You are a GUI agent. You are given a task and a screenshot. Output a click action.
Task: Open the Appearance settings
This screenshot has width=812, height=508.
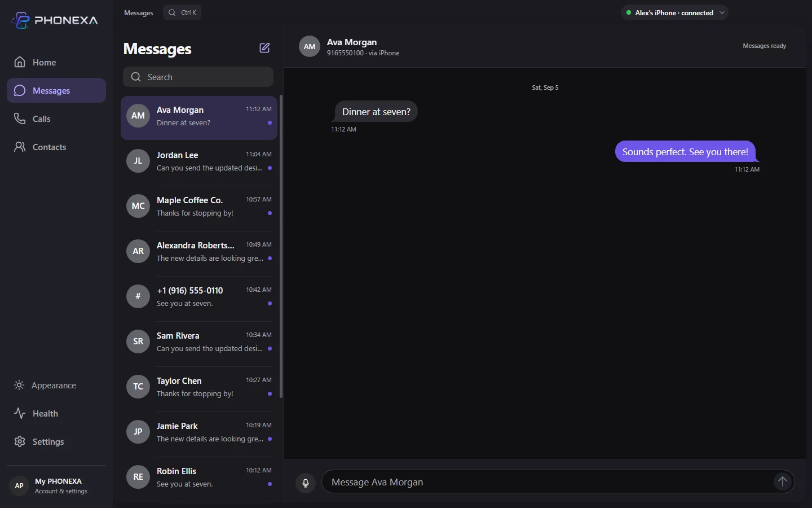[x=56, y=385]
